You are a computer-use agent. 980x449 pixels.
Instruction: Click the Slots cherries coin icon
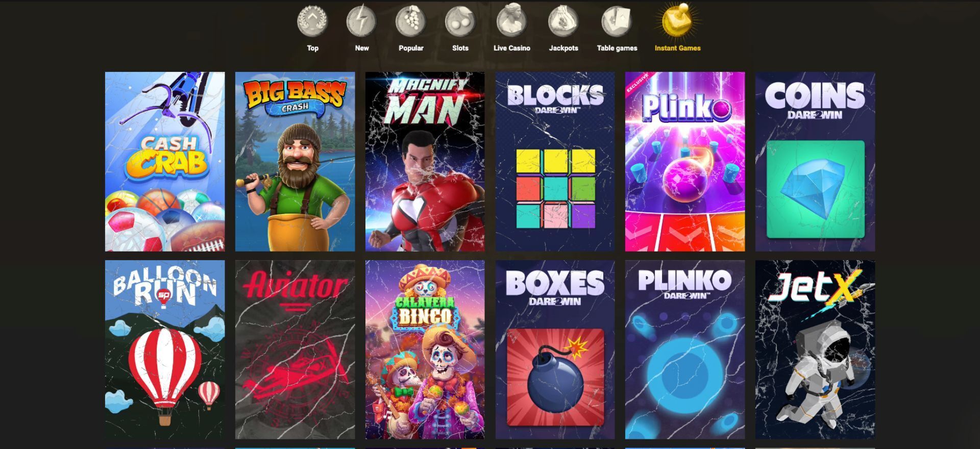[x=460, y=21]
